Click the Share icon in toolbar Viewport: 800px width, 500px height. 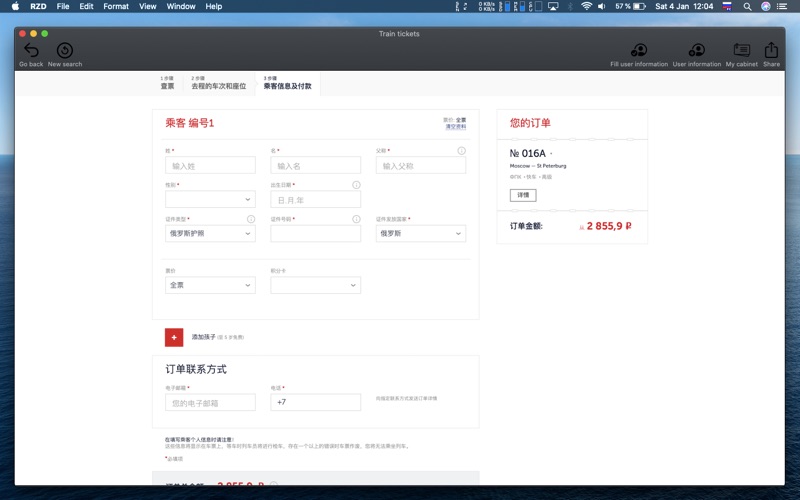[771, 50]
